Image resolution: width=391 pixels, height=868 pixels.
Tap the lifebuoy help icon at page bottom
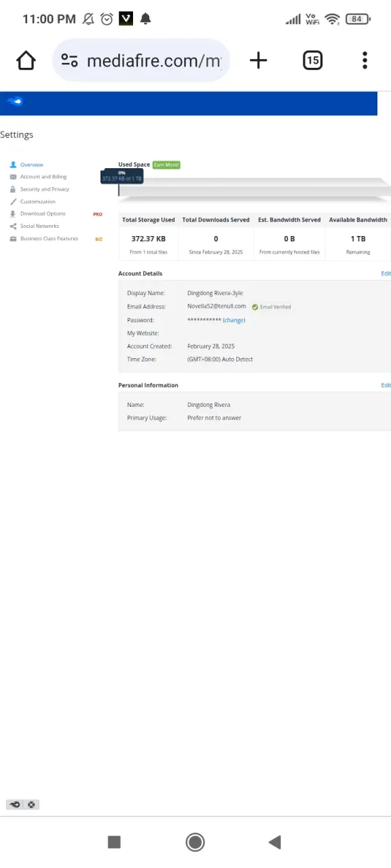[31, 805]
